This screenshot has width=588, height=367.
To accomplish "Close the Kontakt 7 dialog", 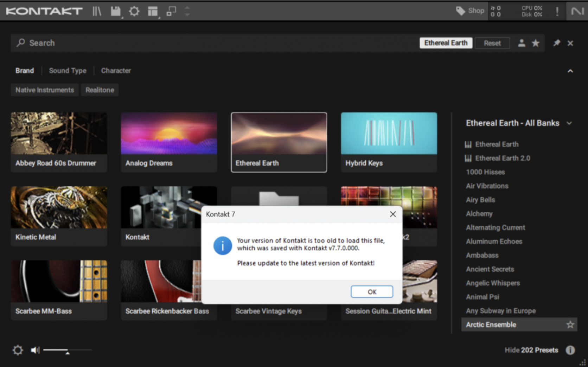I will point(393,214).
